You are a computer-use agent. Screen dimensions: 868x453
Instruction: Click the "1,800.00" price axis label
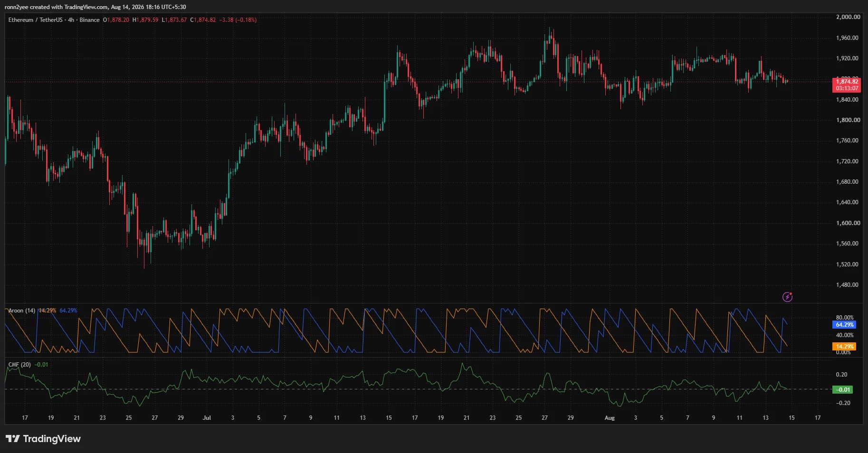click(848, 120)
